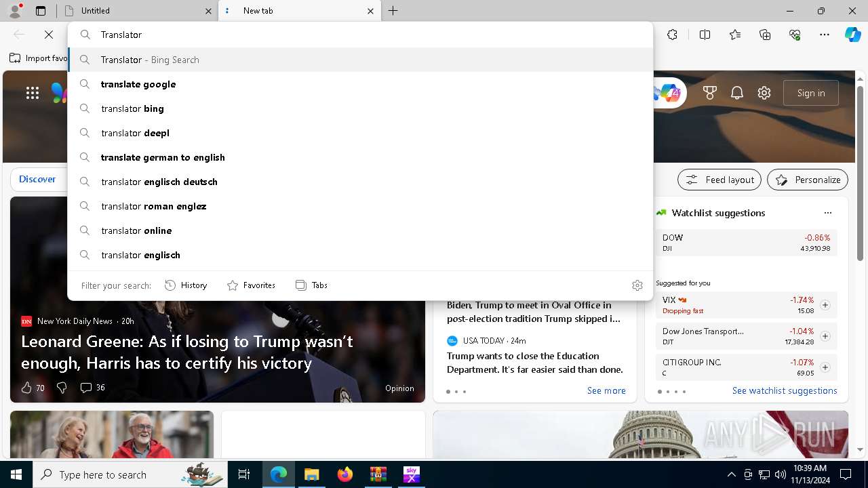868x488 pixels.
Task: Select suggestion translator roman englez
Action: click(x=360, y=206)
